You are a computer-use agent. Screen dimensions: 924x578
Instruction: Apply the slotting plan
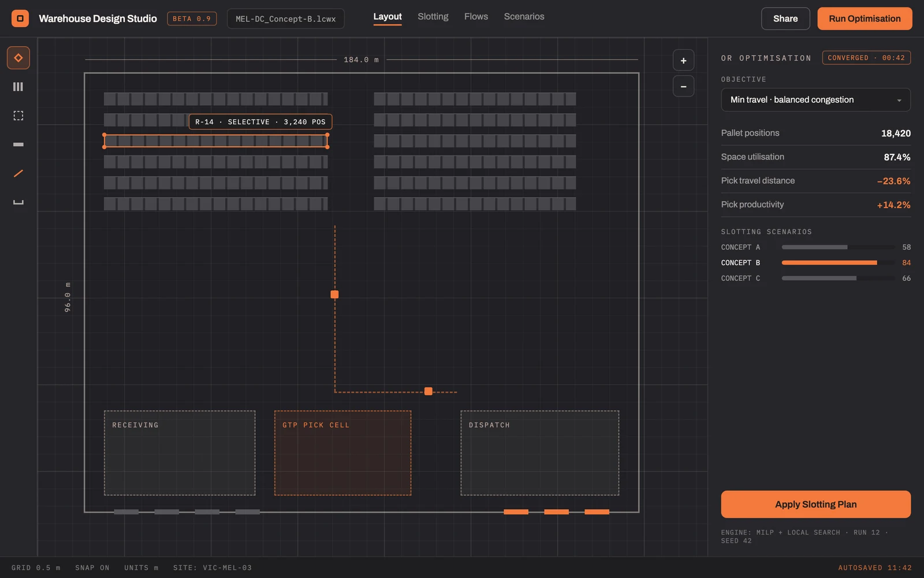click(x=815, y=504)
